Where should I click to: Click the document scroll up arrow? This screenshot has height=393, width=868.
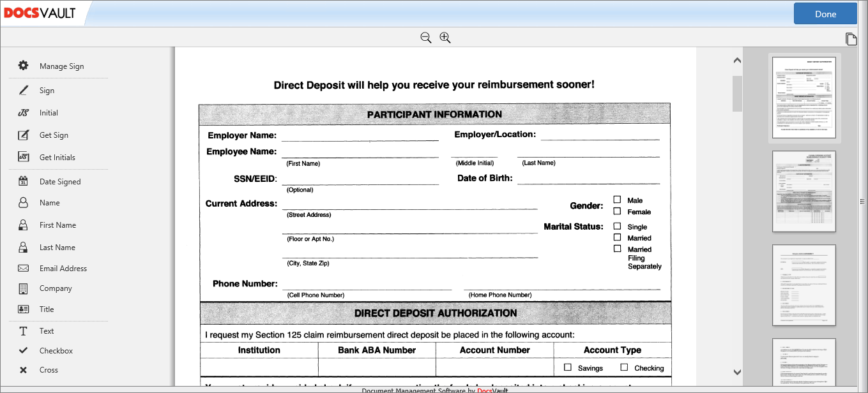(737, 61)
